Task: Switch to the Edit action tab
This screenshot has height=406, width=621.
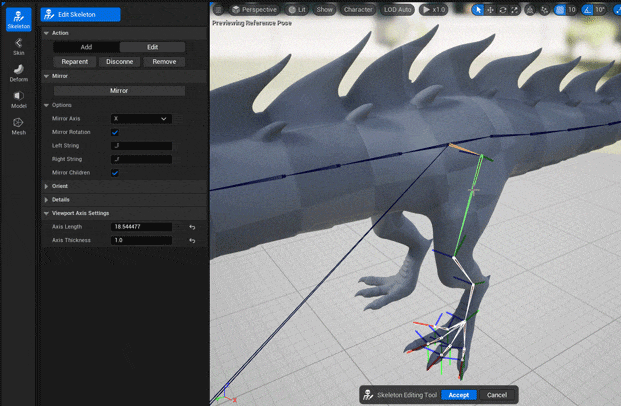Action: coord(152,47)
